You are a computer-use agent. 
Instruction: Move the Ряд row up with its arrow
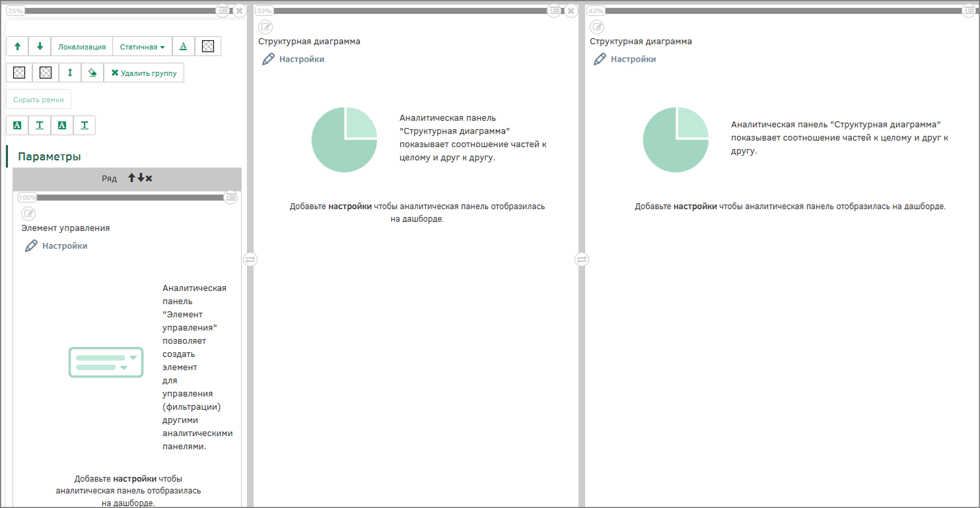pyautogui.click(x=131, y=178)
